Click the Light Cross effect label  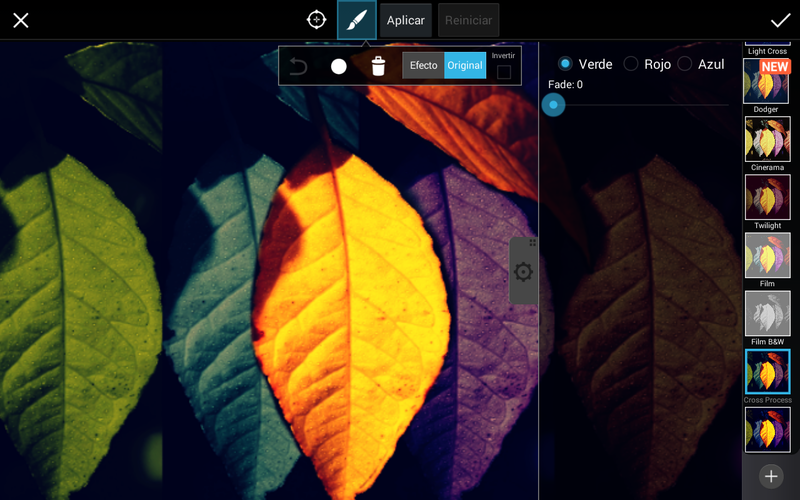coord(767,51)
